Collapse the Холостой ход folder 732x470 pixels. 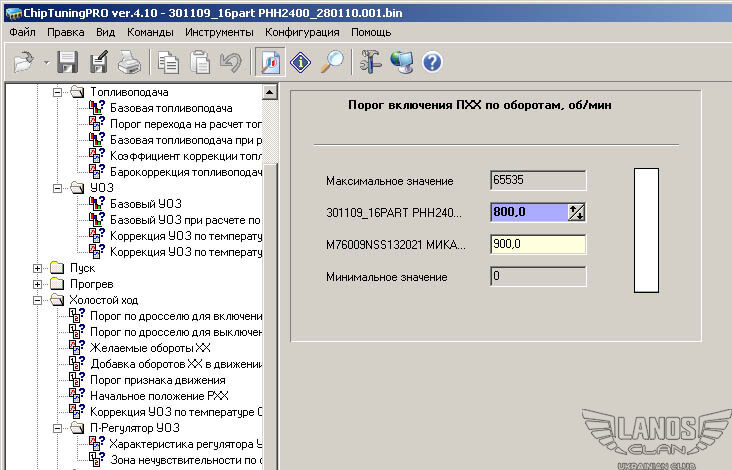point(39,300)
